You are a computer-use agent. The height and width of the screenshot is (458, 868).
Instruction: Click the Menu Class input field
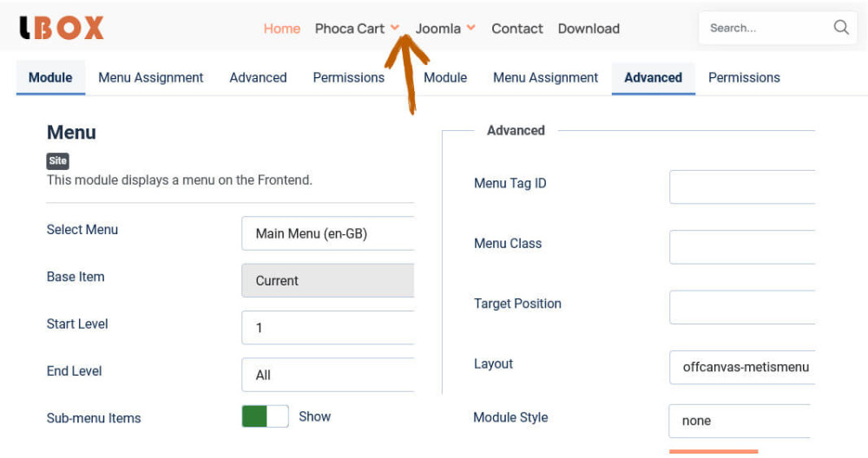tap(741, 247)
